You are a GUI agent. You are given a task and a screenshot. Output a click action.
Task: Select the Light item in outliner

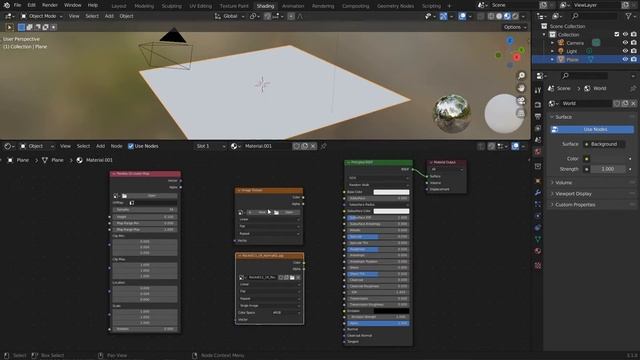[571, 51]
